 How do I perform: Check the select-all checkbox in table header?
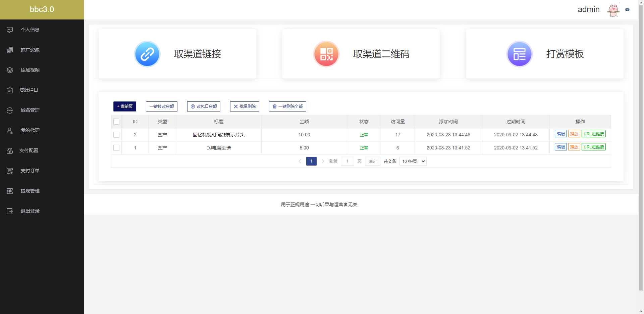pos(116,122)
